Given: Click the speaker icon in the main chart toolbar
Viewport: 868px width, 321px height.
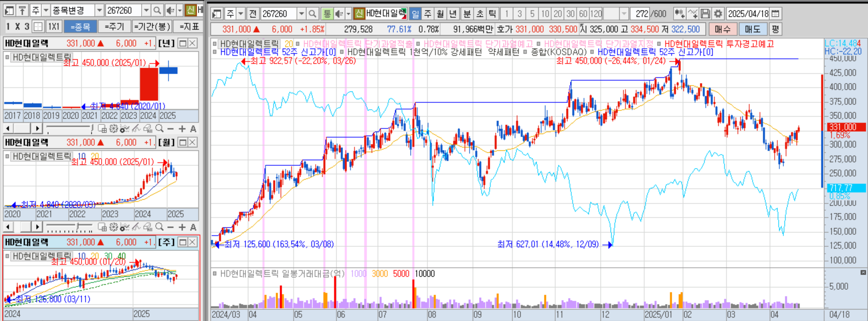Looking at the screenshot, I should [339, 14].
